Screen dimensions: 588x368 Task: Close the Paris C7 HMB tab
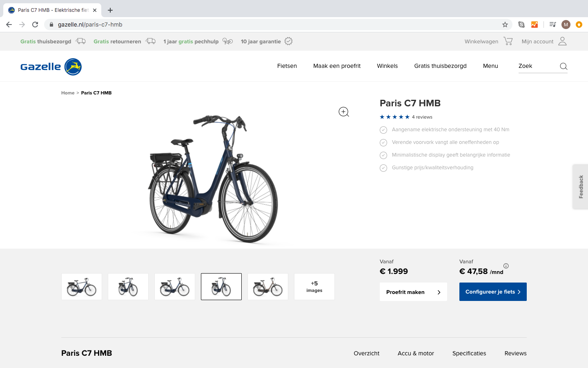[95, 10]
